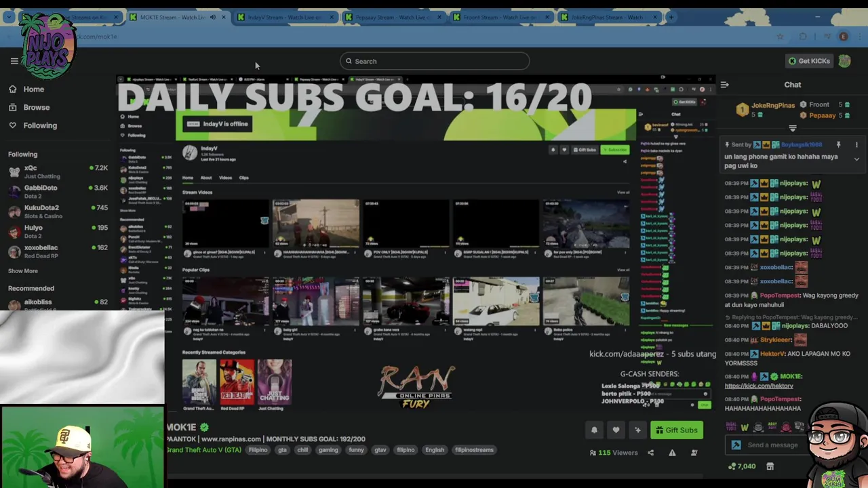Click the Grand Theft Auto V category link
Image resolution: width=868 pixels, height=488 pixels.
pos(203,450)
